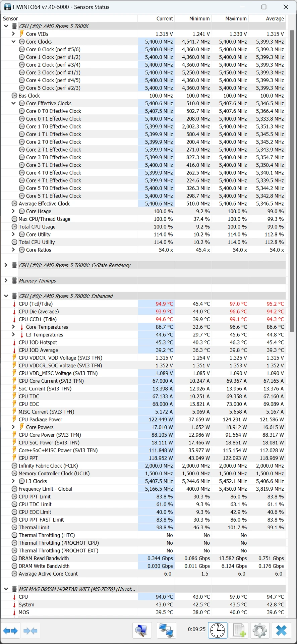
Task: Click the vertical scrollbar thumb
Action: point(292,181)
